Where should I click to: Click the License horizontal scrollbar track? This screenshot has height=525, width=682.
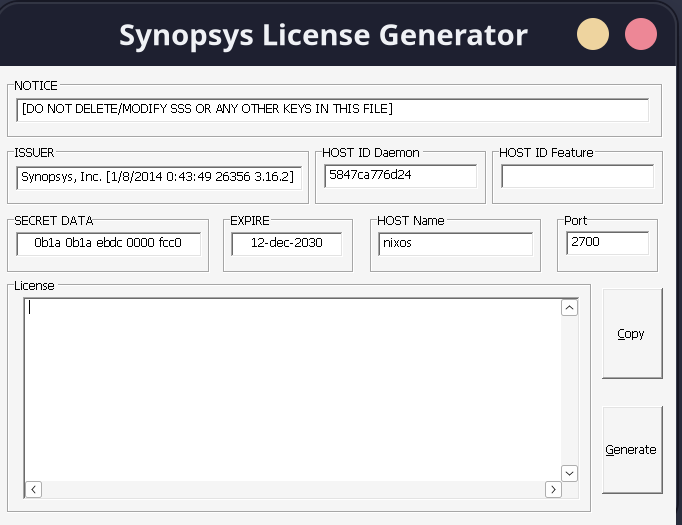(x=290, y=489)
